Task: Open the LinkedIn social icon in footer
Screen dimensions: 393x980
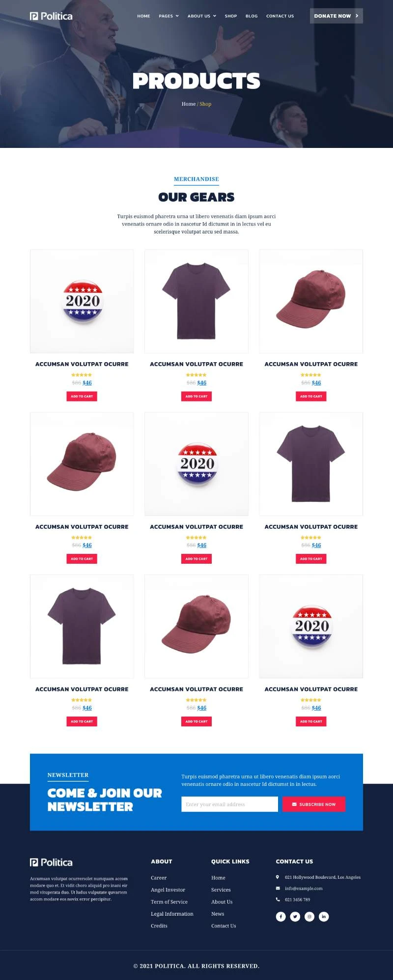Action: pyautogui.click(x=324, y=916)
